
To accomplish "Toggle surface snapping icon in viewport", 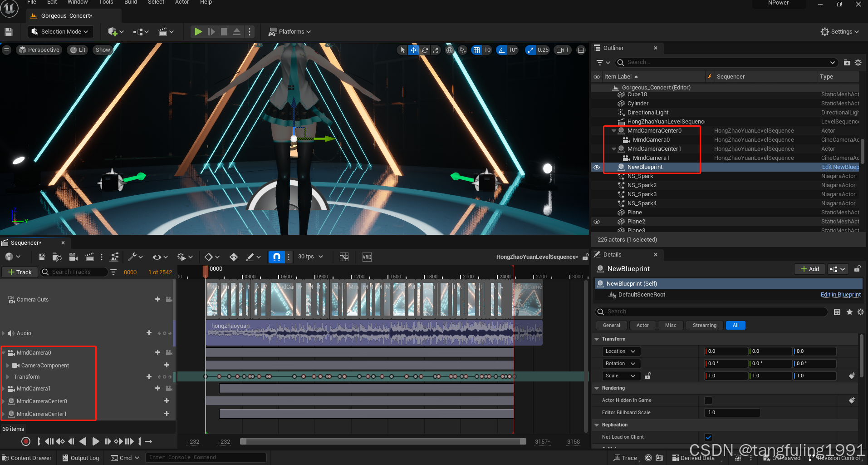I will click(x=462, y=50).
